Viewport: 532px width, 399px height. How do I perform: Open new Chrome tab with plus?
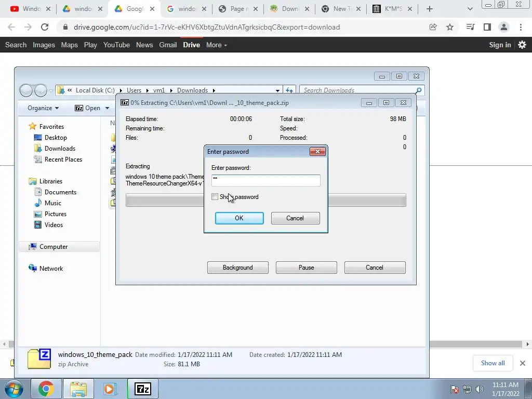pos(430,9)
